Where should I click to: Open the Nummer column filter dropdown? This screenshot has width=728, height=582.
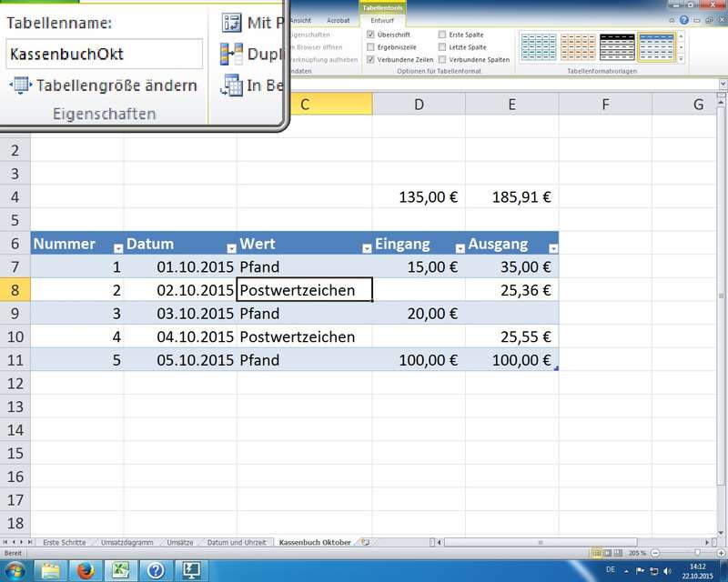tap(118, 249)
